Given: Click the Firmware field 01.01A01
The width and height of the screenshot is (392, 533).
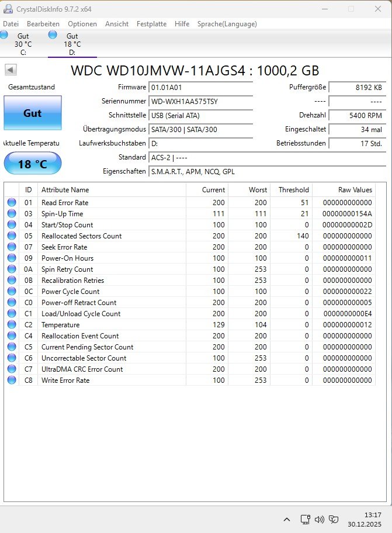Looking at the screenshot, I should 200,87.
